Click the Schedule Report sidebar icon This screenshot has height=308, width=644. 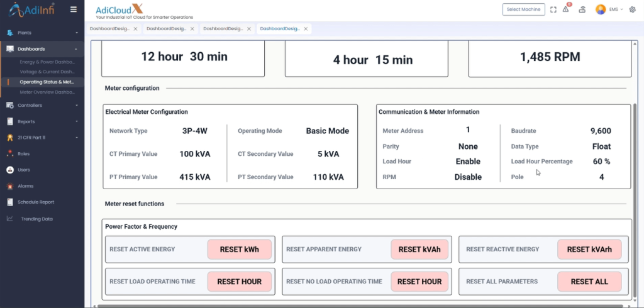coord(10,202)
